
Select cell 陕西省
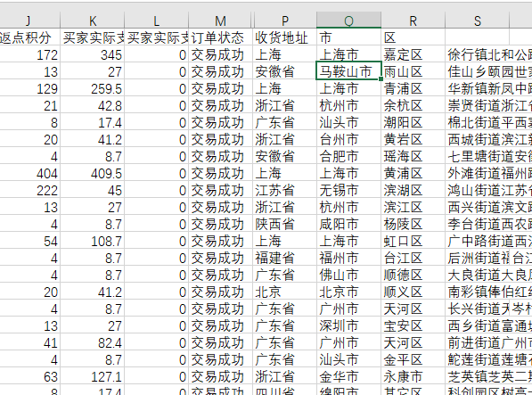pyautogui.click(x=284, y=224)
